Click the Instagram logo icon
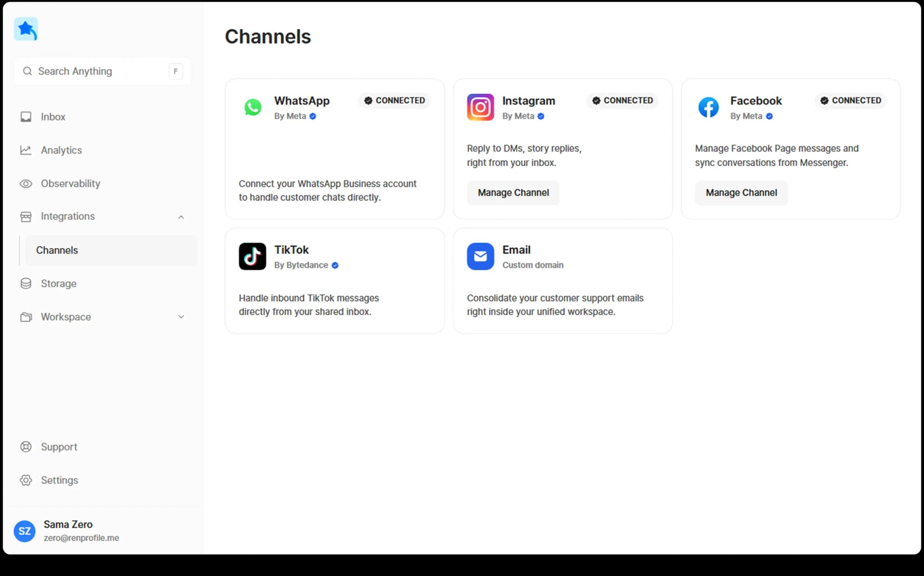Screen dimensions: 924x576 [x=480, y=107]
